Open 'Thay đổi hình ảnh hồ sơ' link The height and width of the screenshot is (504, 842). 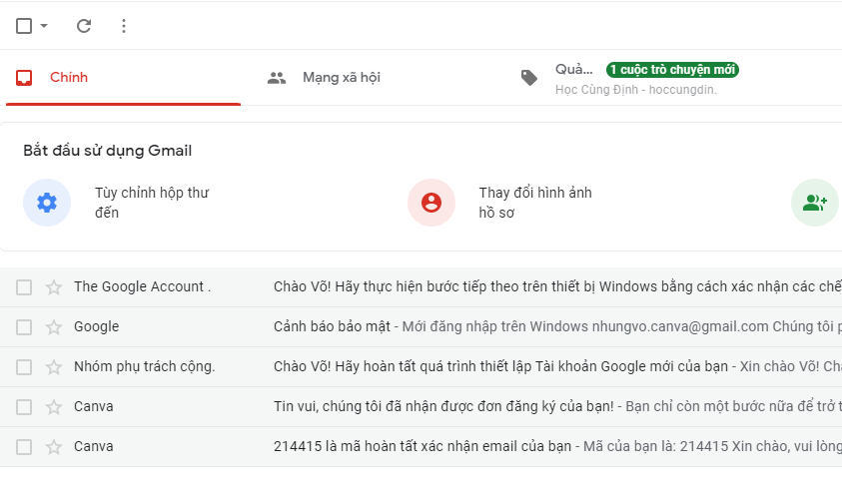535,203
